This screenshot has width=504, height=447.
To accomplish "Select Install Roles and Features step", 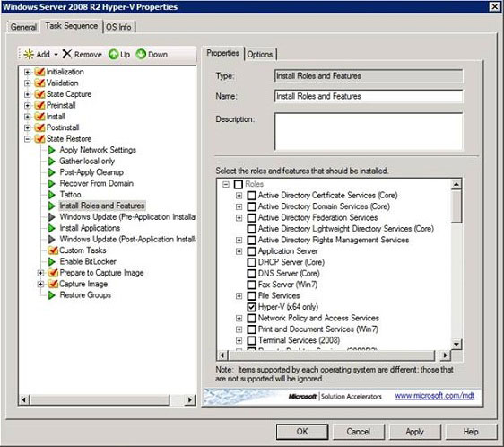I will [102, 206].
